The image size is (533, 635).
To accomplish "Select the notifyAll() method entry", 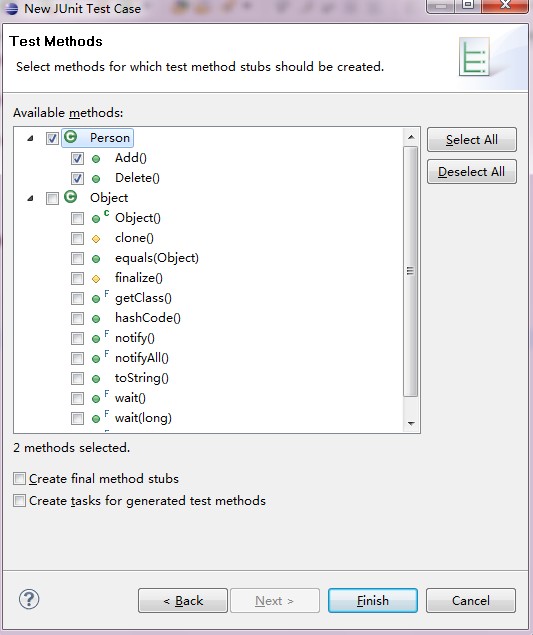I will [142, 358].
